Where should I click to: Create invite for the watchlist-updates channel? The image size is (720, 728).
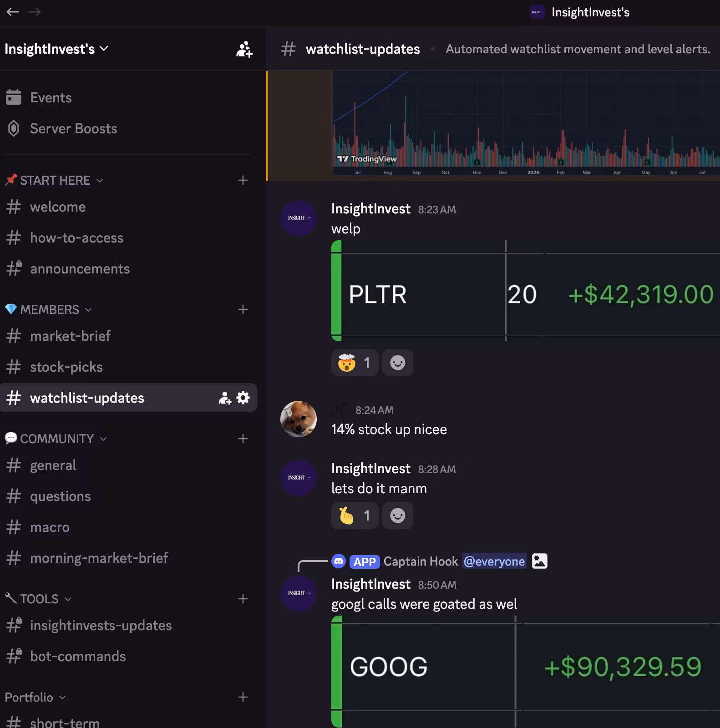pos(225,398)
